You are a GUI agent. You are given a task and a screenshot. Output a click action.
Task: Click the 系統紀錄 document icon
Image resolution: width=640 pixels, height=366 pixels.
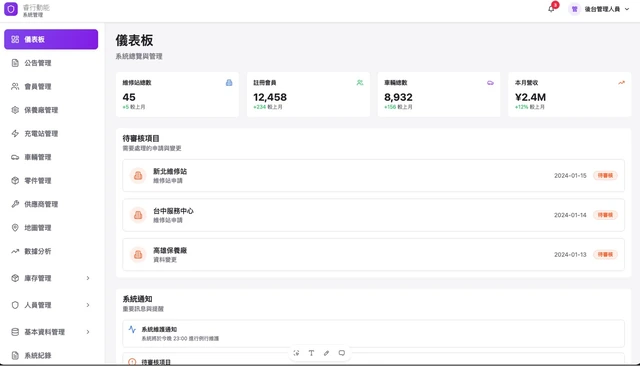coord(15,355)
